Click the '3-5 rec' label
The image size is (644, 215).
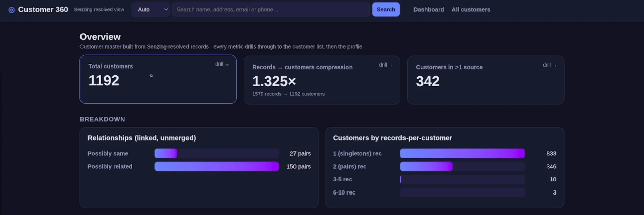pyautogui.click(x=342, y=180)
